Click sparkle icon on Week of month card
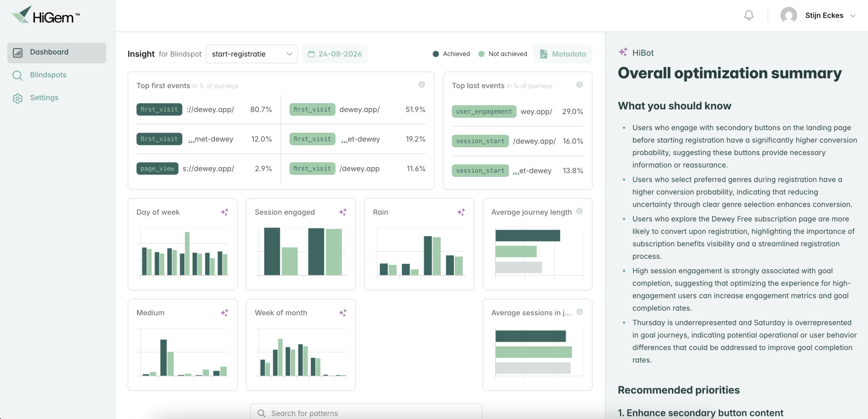868x419 pixels. [343, 312]
